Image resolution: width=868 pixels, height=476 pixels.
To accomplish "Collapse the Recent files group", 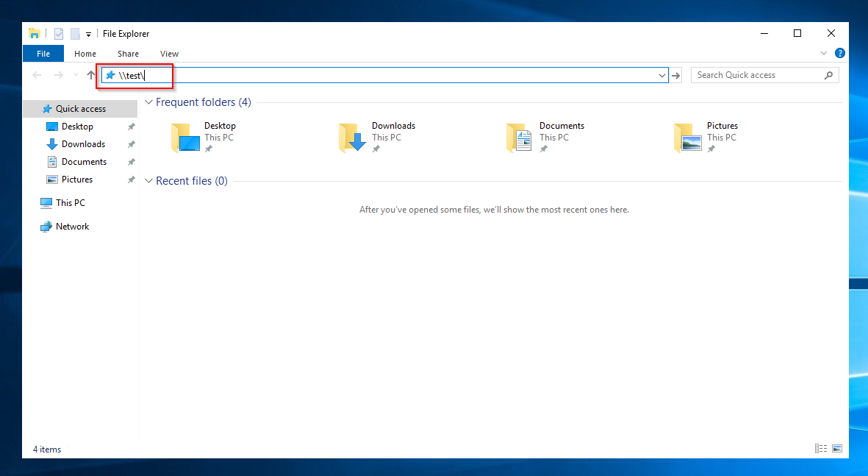I will pyautogui.click(x=148, y=181).
